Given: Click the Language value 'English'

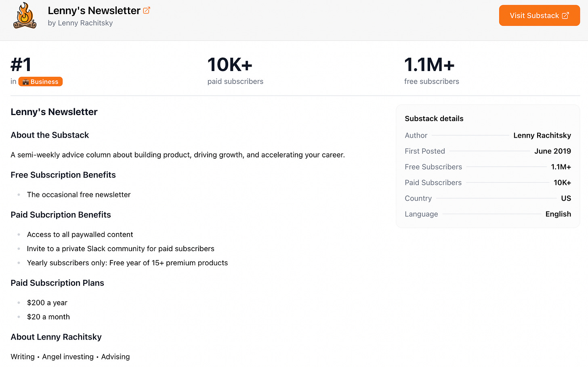Looking at the screenshot, I should point(558,214).
